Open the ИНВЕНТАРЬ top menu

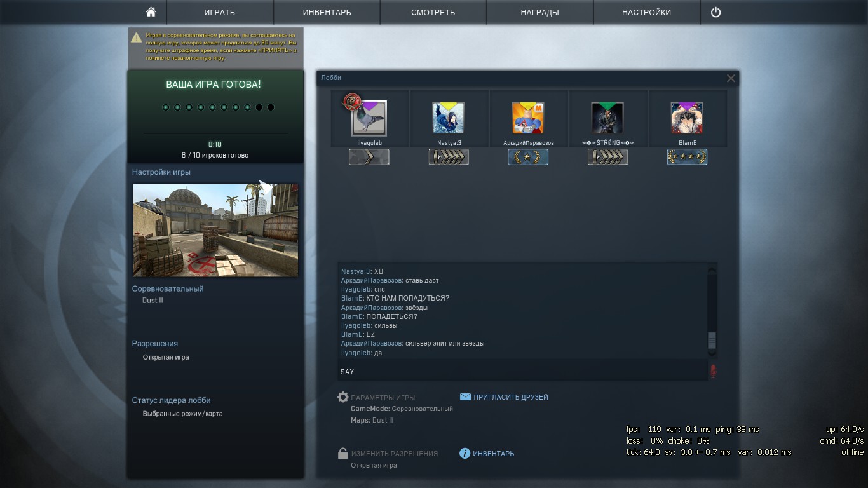[x=327, y=12]
